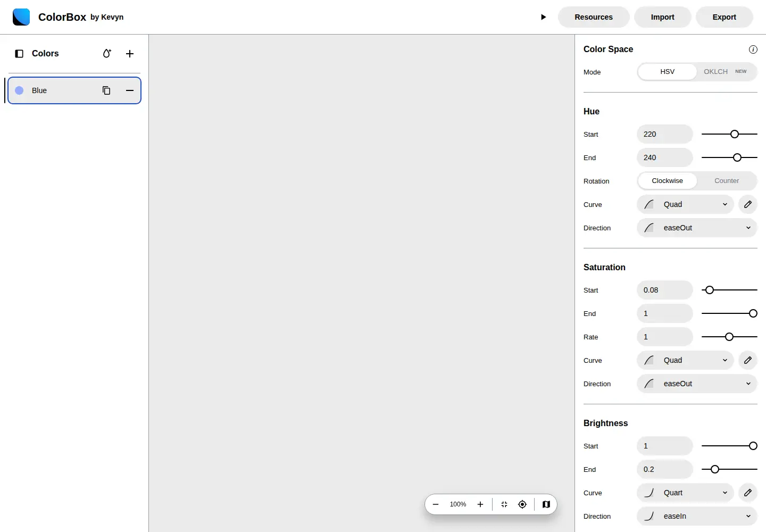Viewport: 766px width, 532px height.
Task: Toggle the minimap icon
Action: [x=546, y=504]
